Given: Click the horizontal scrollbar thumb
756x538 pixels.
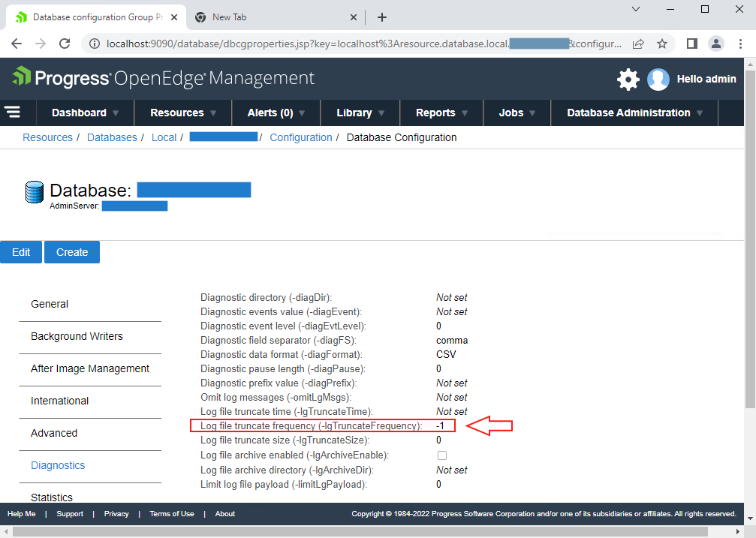Looking at the screenshot, I should pos(360,532).
